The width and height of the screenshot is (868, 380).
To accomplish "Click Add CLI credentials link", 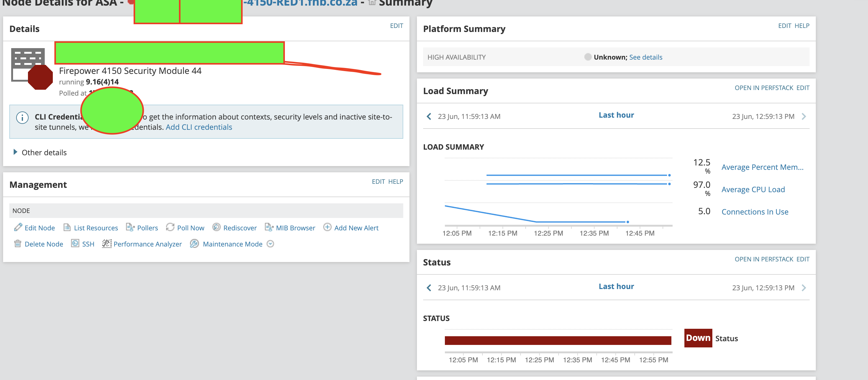I will [x=199, y=127].
